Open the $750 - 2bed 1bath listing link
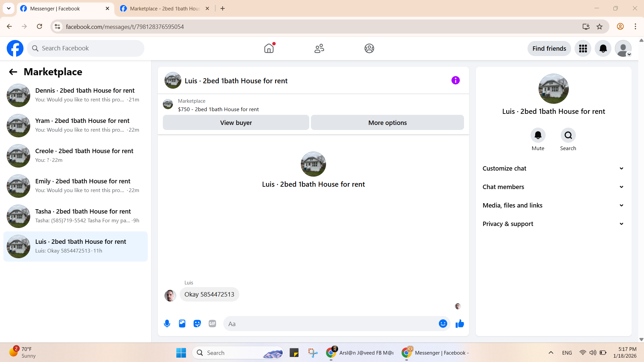644x362 pixels. click(x=218, y=109)
